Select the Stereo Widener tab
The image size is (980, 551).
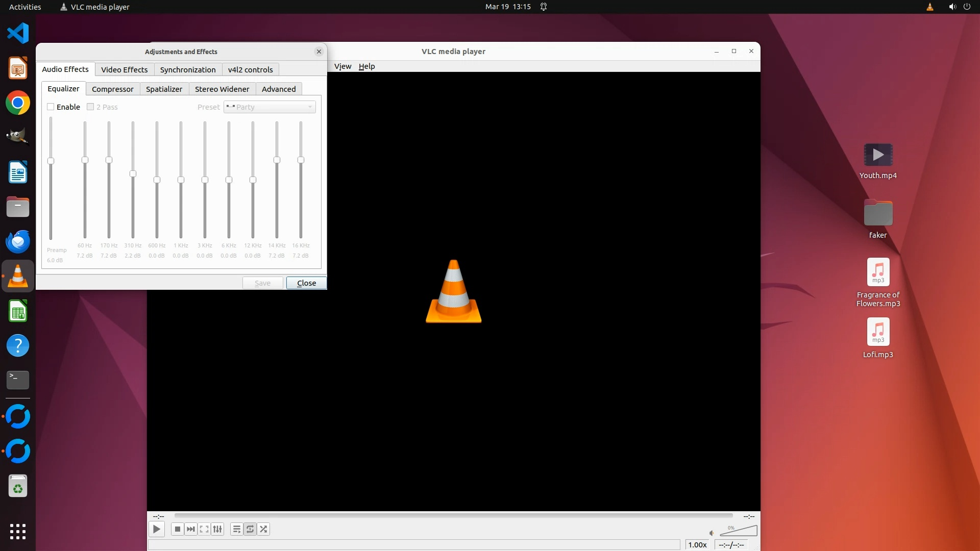tap(222, 89)
